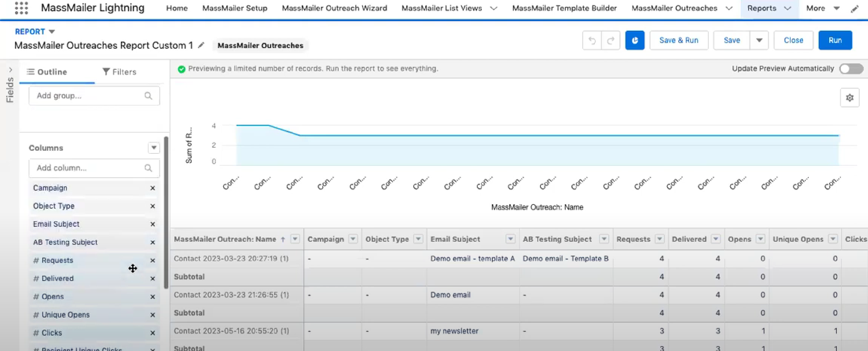Expand MassMailer Outreaches nav chevron

[729, 8]
